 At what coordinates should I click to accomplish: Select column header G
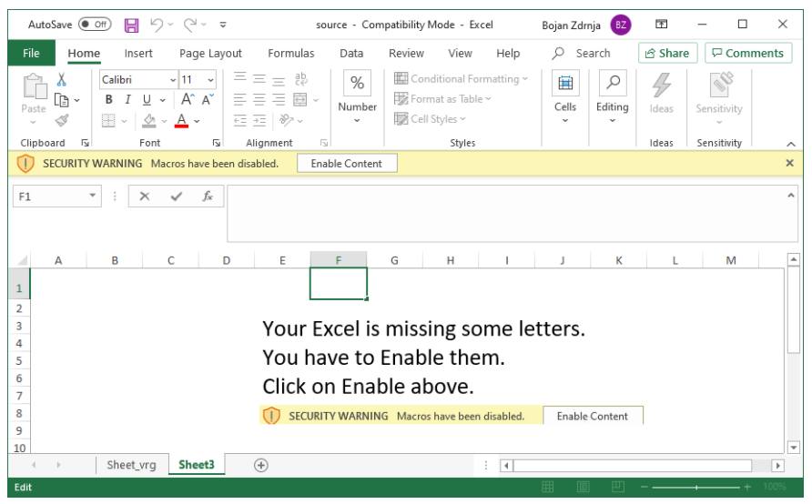[x=394, y=260]
